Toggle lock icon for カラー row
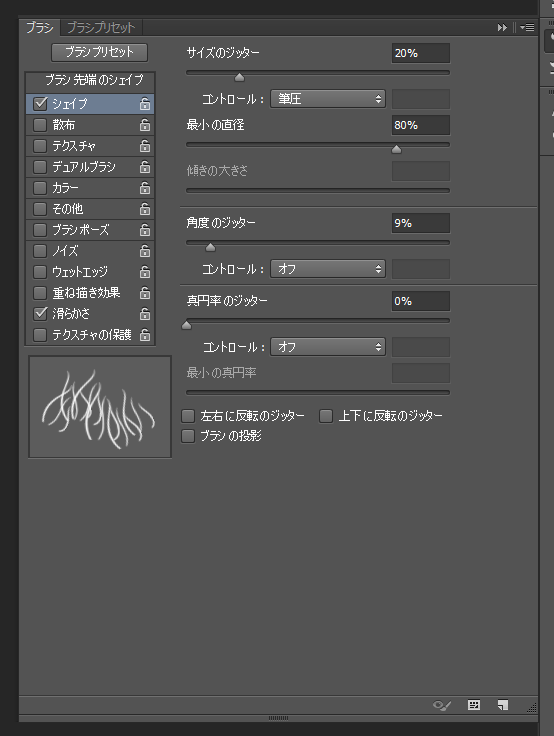554x736 pixels. pyautogui.click(x=145, y=188)
